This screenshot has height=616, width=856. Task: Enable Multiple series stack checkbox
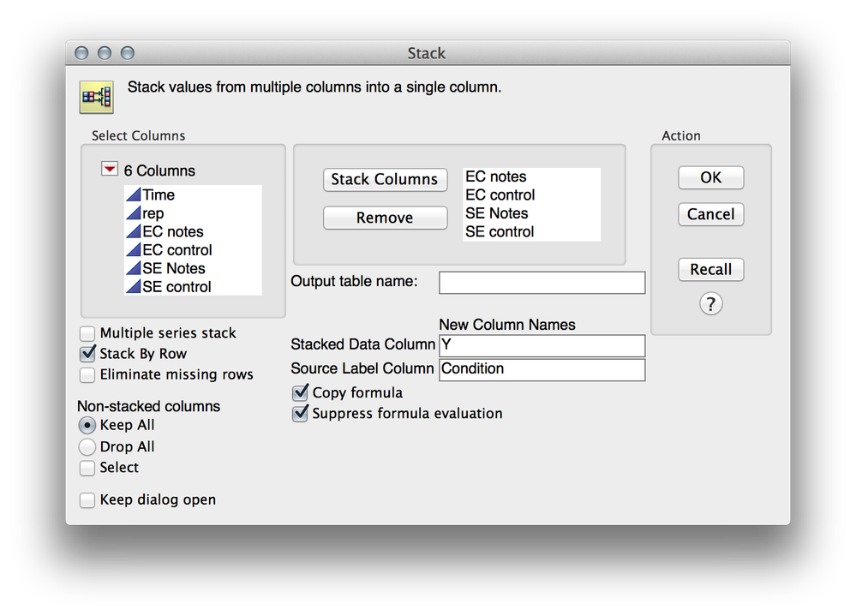(x=87, y=333)
